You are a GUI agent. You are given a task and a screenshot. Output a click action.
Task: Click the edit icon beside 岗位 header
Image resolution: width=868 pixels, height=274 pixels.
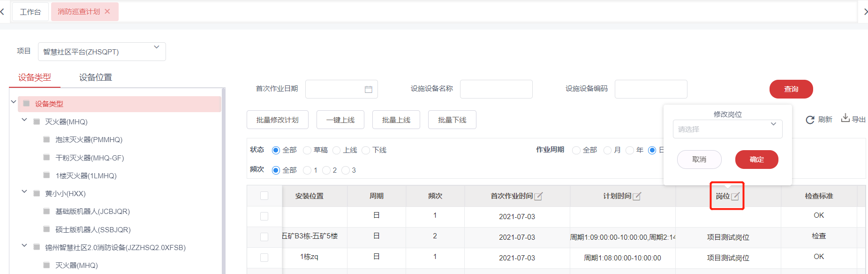735,196
